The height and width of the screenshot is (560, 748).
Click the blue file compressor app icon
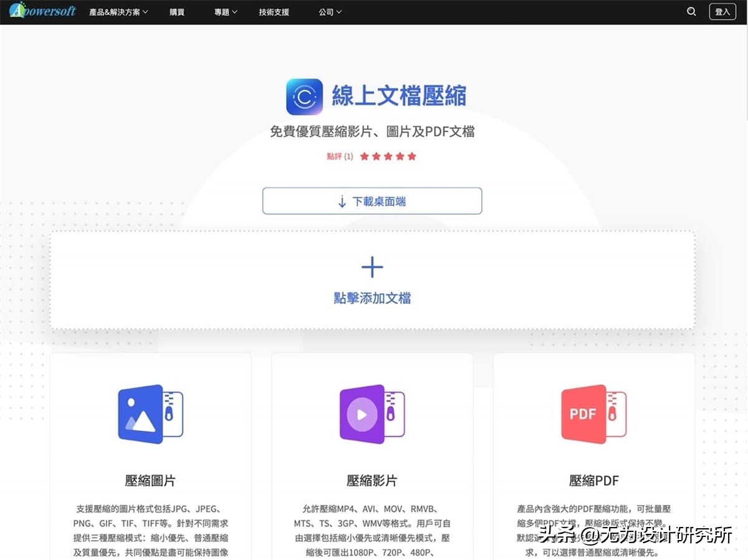coord(304,97)
